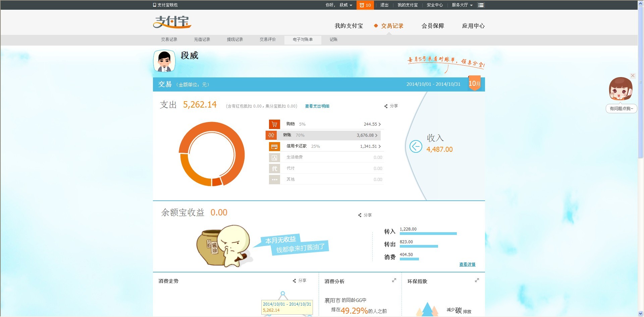Click the Alipay logo

pyautogui.click(x=172, y=22)
